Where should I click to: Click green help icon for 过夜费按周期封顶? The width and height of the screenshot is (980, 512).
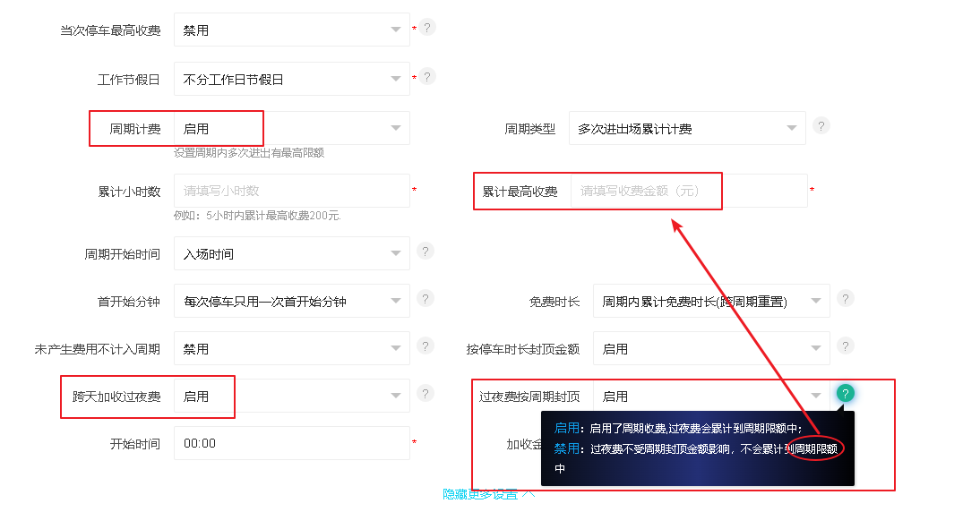click(845, 393)
